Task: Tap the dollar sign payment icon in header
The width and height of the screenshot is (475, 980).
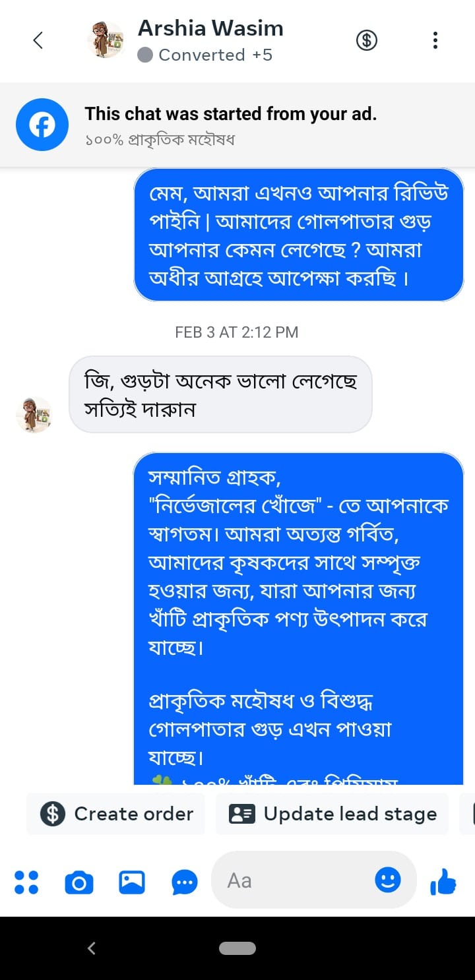Action: click(367, 40)
